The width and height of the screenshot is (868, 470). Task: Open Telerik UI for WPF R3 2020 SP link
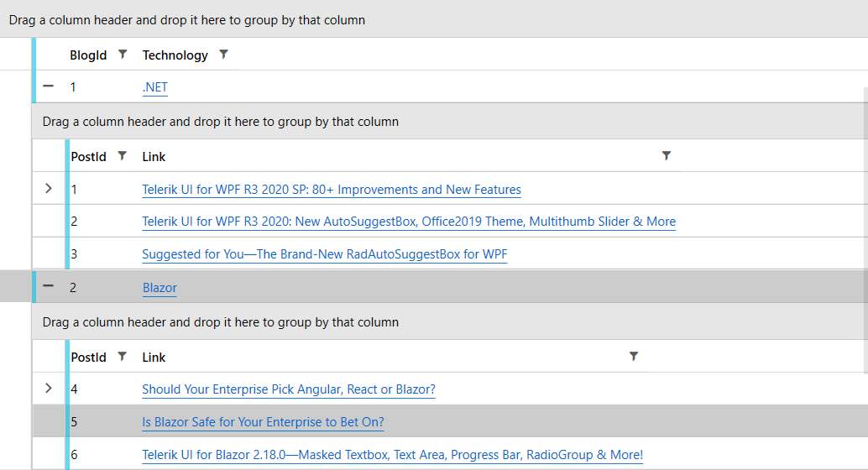click(332, 190)
